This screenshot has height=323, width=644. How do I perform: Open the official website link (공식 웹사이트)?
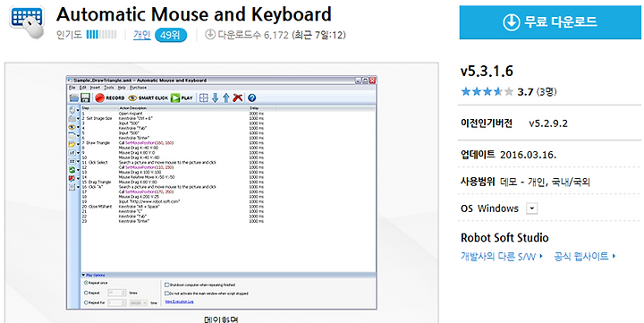(x=584, y=257)
